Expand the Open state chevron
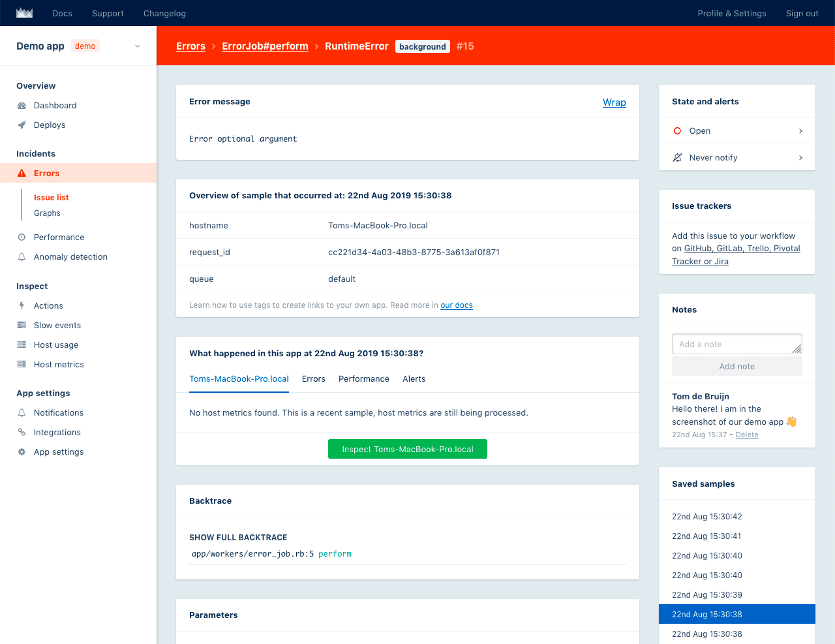This screenshot has width=835, height=644. click(800, 131)
